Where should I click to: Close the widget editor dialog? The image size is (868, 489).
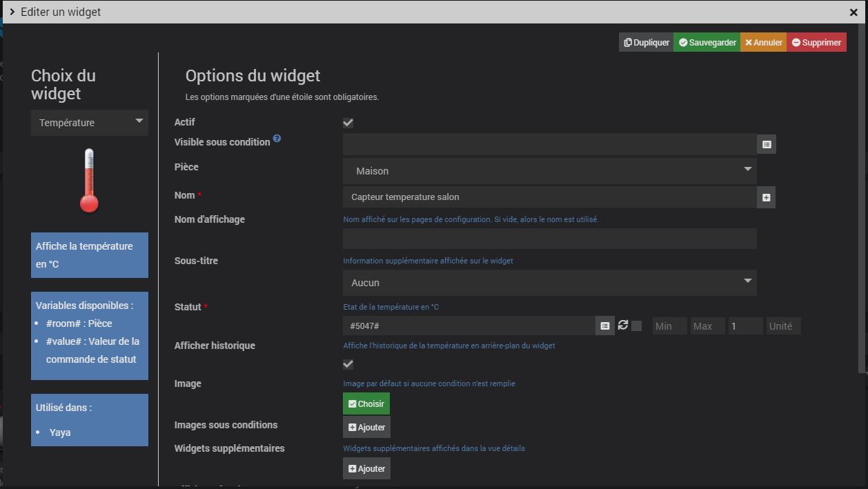click(854, 12)
